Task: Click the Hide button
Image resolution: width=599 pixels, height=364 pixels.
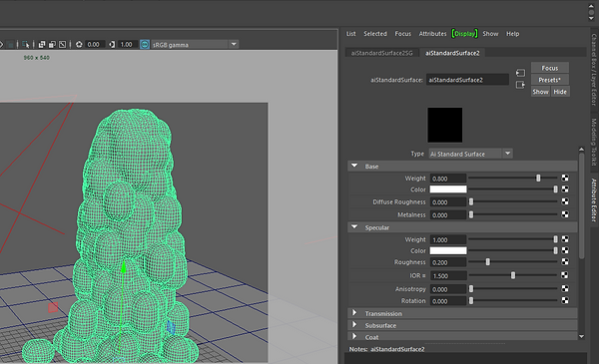Action: point(560,92)
